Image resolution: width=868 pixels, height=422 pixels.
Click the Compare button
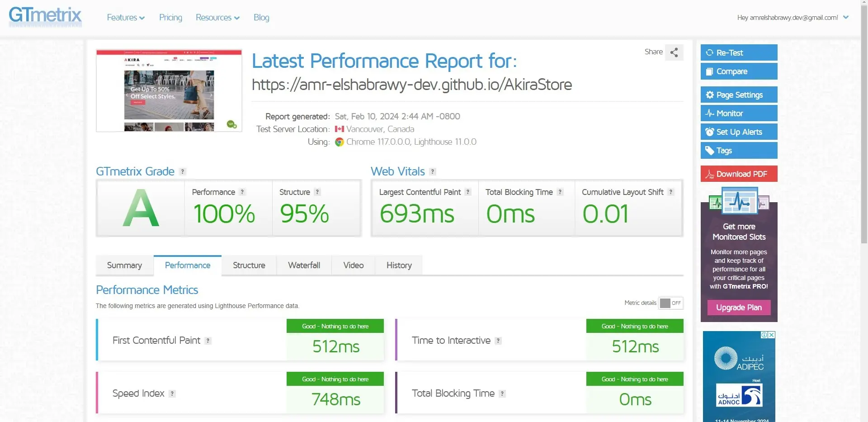[x=739, y=71]
